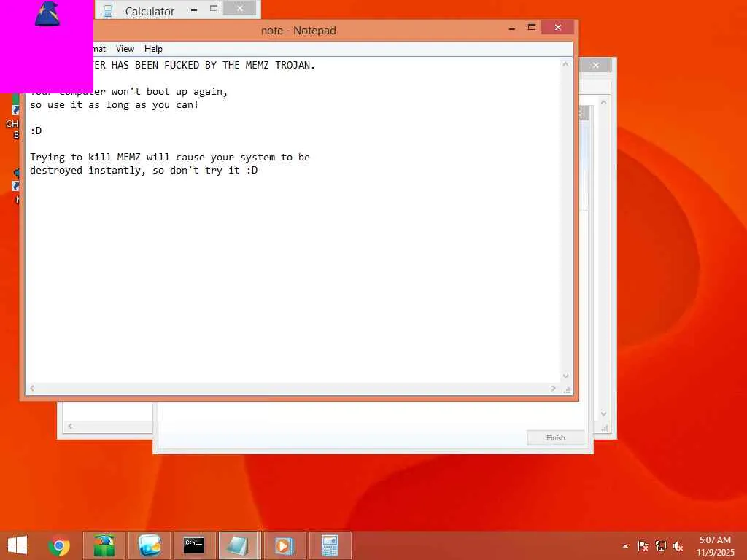Click the line 'destroyed instantly, so don't try it'

point(144,171)
